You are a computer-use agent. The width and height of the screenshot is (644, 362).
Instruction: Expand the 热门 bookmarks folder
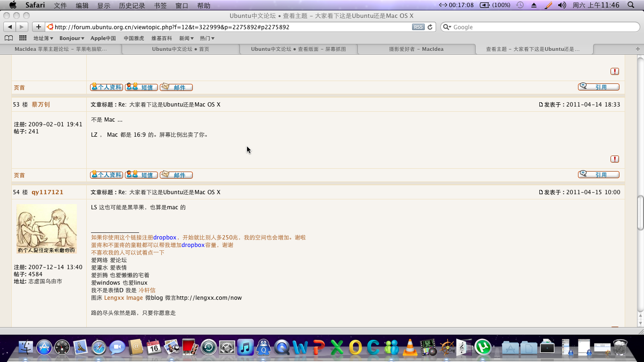click(207, 38)
